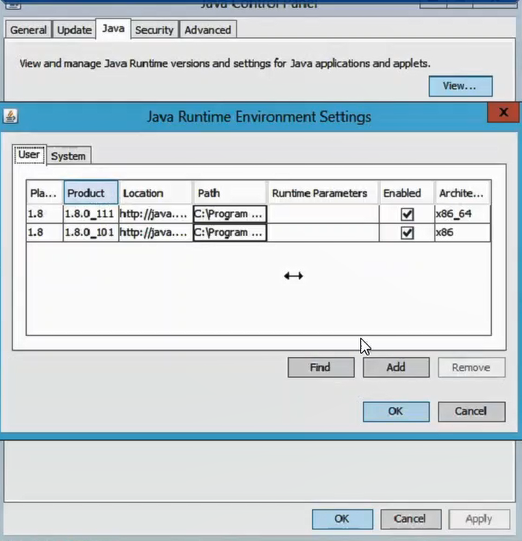Click the Add button
This screenshot has height=541, width=522.
[x=396, y=367]
